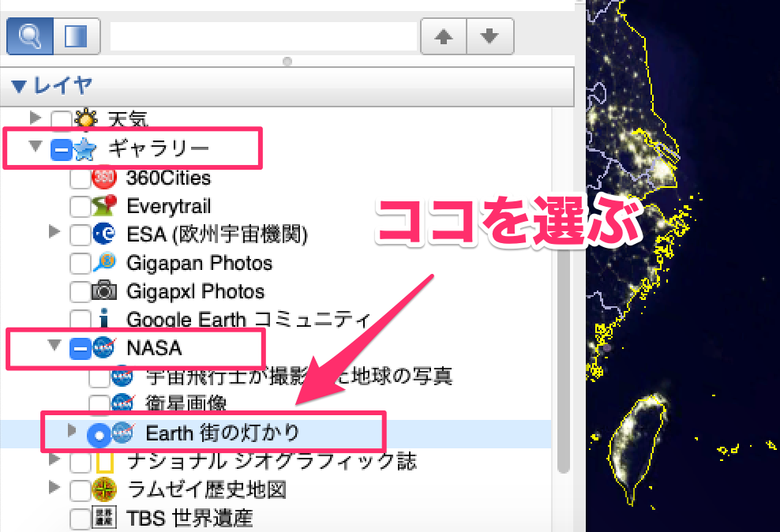Collapse the ギャラリー folder
Image resolution: width=780 pixels, height=532 pixels.
(x=35, y=148)
